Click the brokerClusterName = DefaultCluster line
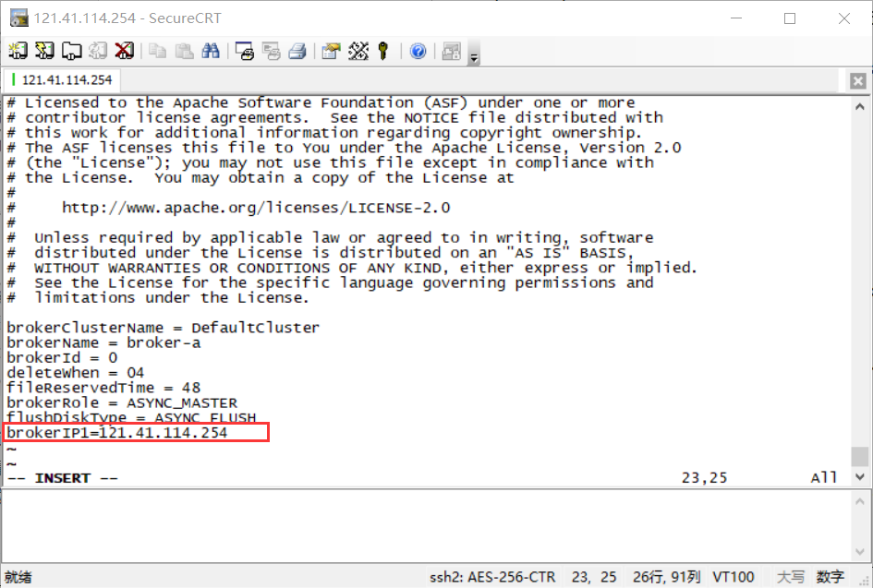 tap(164, 328)
